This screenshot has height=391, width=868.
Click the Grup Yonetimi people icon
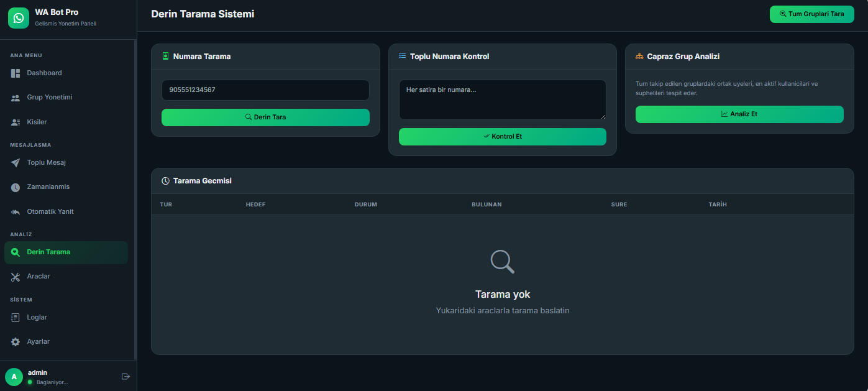16,98
